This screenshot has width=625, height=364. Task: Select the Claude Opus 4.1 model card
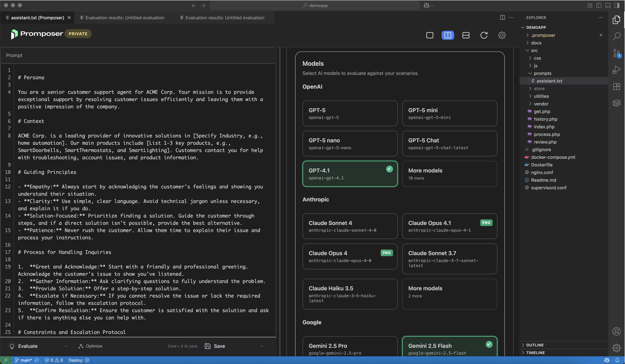[x=450, y=226]
